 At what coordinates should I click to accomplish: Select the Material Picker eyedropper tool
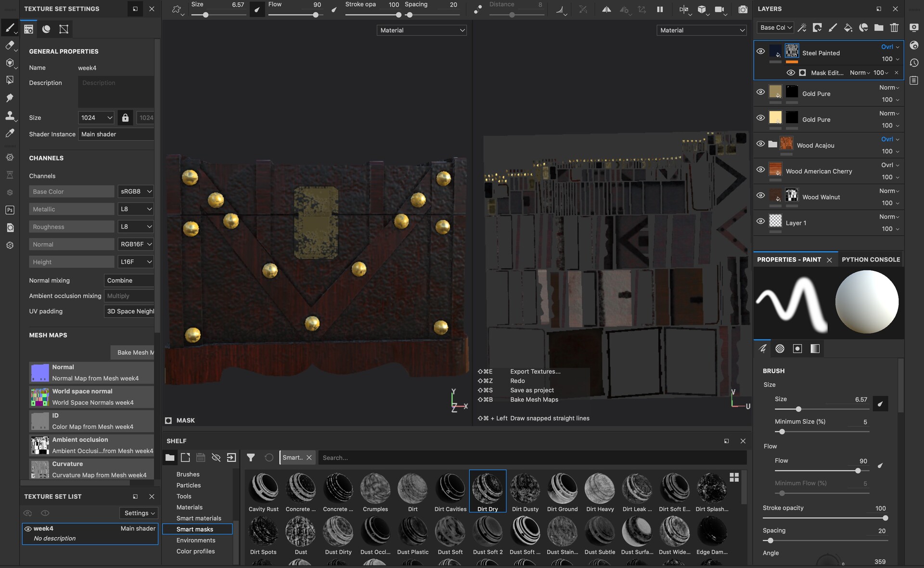pos(9,133)
